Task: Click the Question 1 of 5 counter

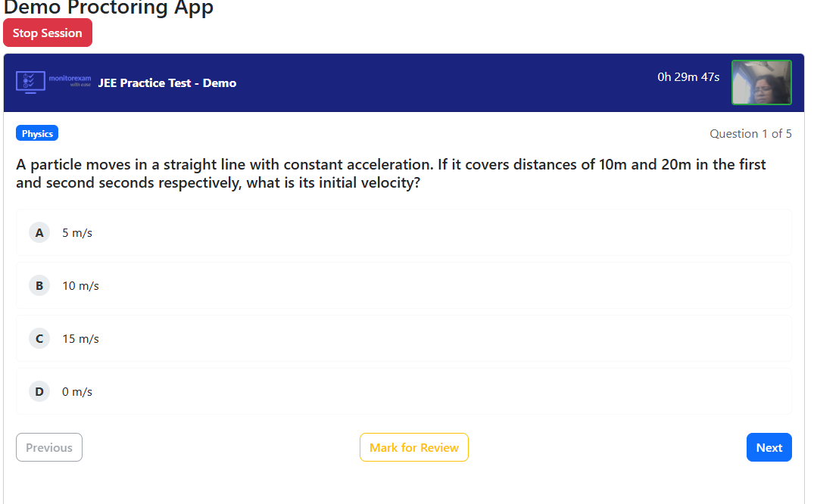Action: point(750,134)
